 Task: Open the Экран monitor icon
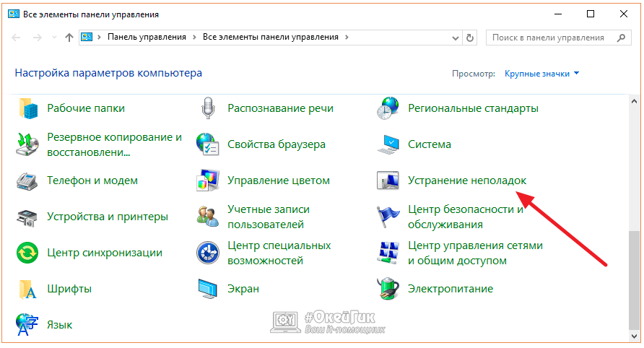point(207,289)
